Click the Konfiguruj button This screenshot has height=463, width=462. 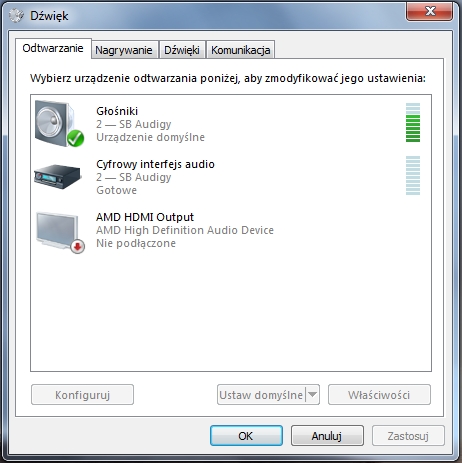(82, 395)
